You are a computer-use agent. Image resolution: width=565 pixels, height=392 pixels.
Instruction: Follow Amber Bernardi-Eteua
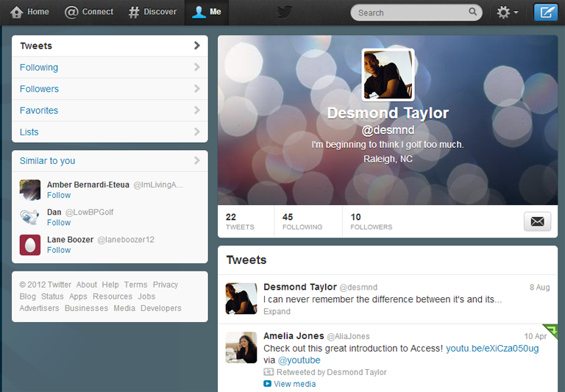59,196
